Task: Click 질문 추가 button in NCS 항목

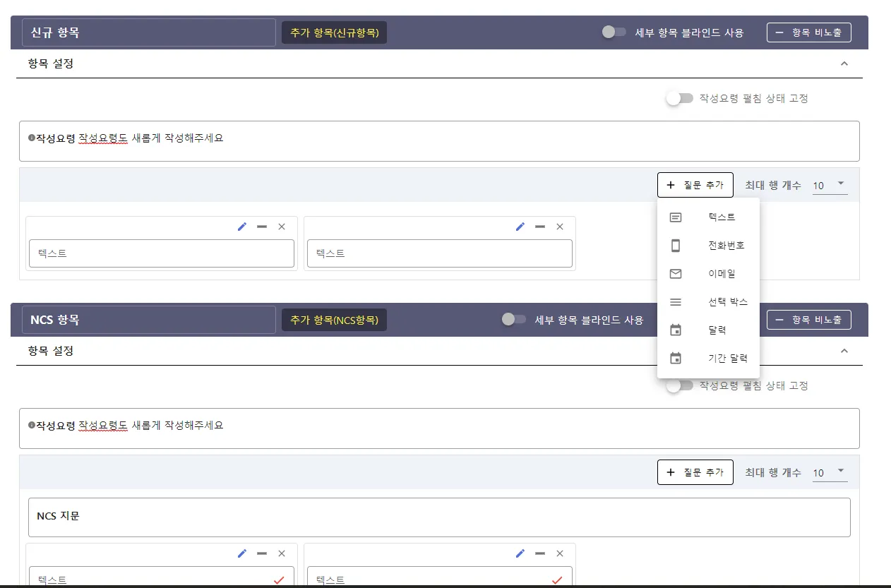Action: [695, 472]
